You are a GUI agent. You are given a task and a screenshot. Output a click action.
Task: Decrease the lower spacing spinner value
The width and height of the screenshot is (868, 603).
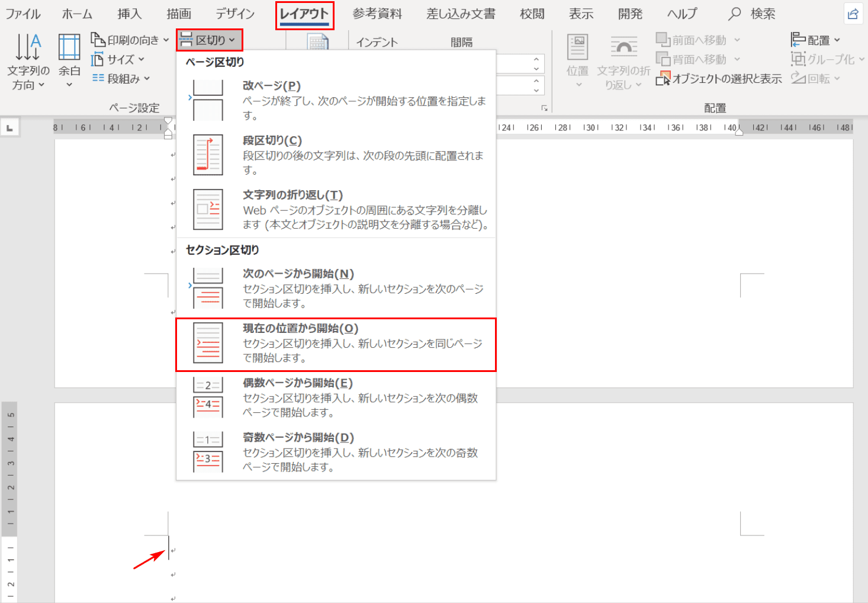click(x=536, y=90)
